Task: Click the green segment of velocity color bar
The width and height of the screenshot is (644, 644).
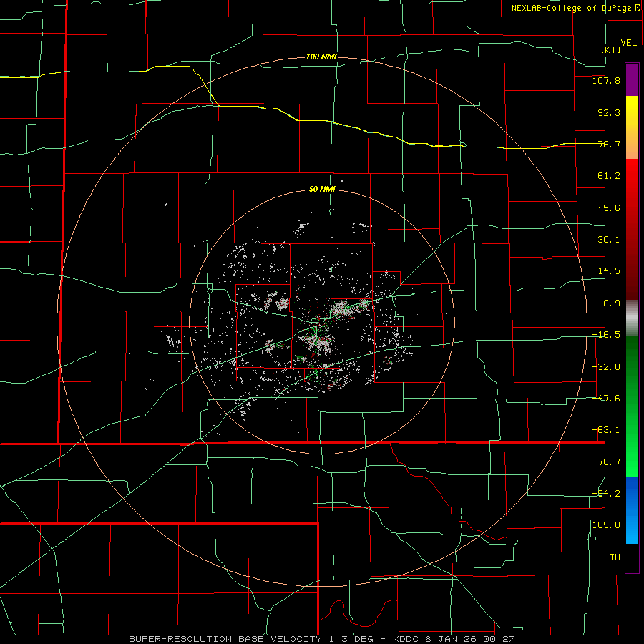Action: (632, 406)
